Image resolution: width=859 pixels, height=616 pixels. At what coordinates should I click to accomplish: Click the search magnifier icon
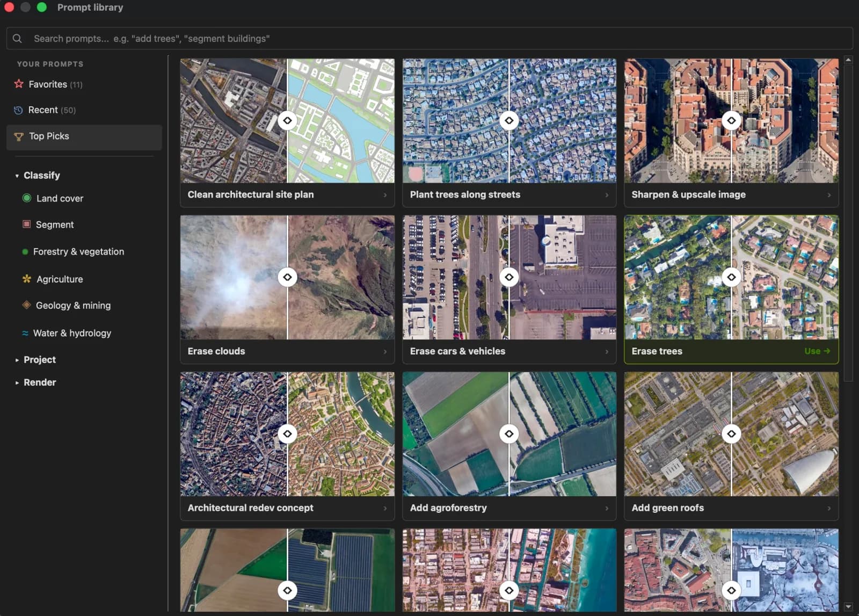[x=17, y=39]
